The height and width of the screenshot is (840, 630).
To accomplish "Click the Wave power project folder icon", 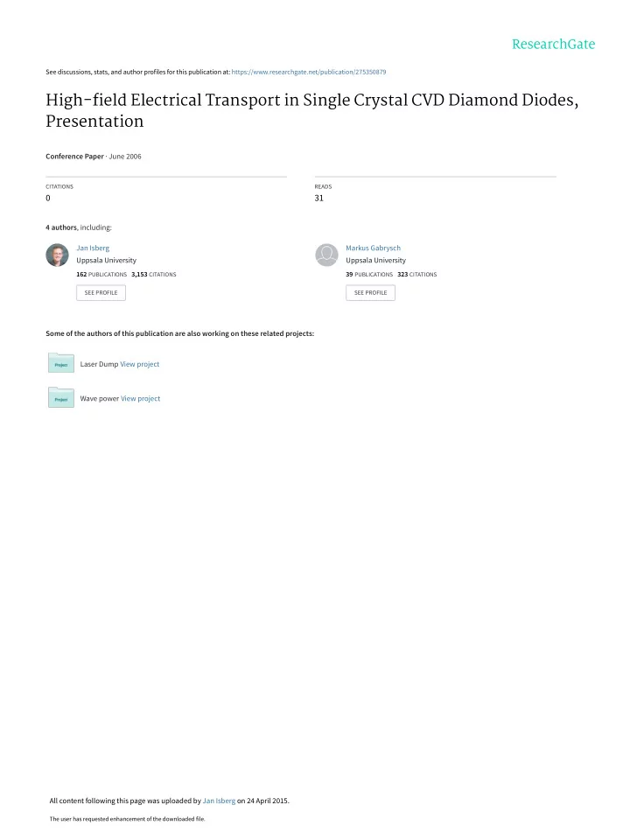I will click(x=61, y=397).
